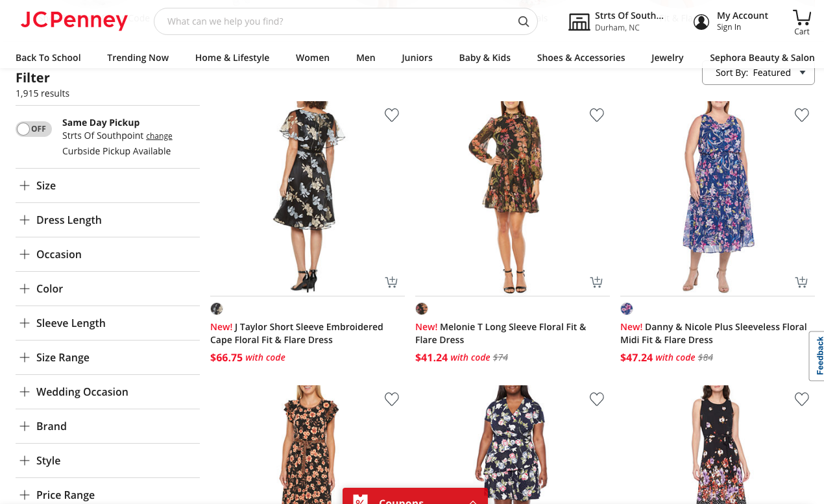Open J Taylor dress product image
Image resolution: width=824 pixels, height=504 pixels.
coord(308,197)
